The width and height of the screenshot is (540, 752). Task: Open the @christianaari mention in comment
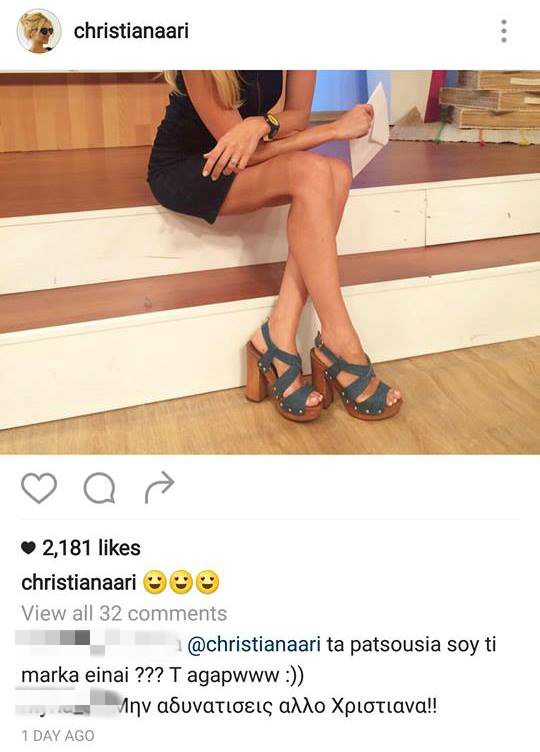tap(254, 644)
